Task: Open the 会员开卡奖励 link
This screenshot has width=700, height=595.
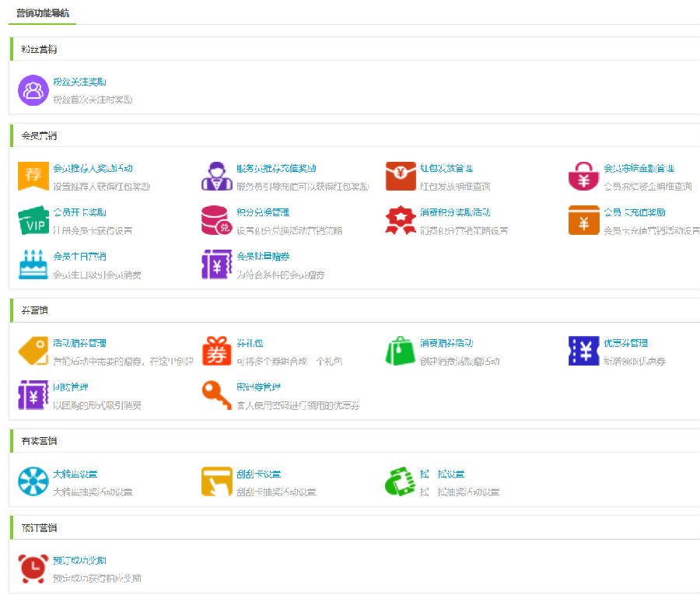Action: (x=79, y=212)
